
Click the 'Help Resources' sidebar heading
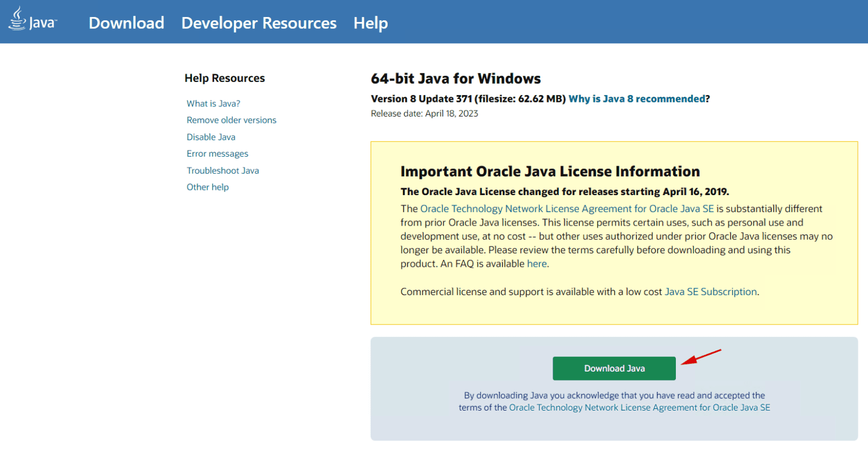(x=224, y=78)
